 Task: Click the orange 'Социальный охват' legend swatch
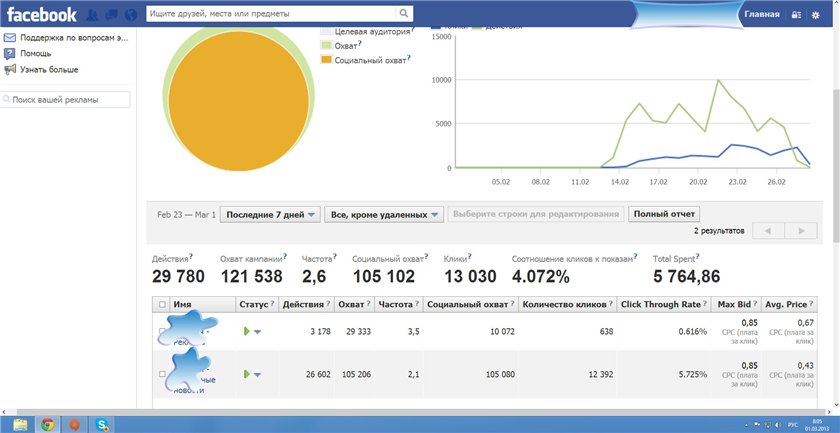326,61
